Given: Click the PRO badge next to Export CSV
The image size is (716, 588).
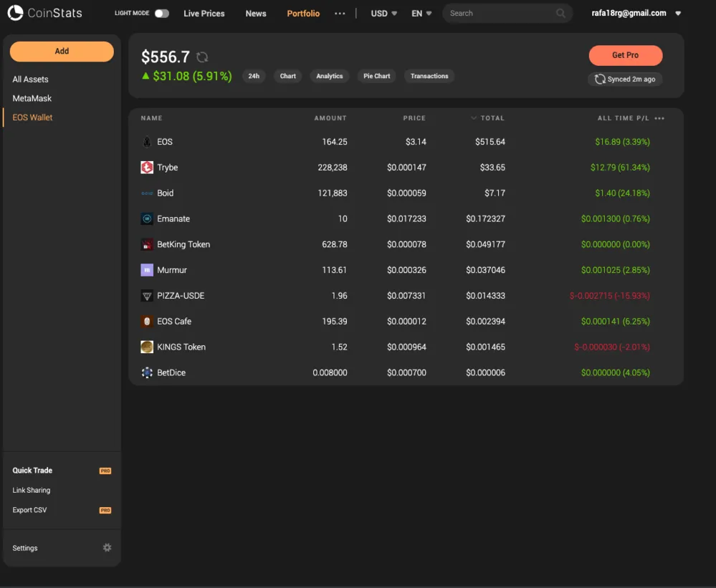Looking at the screenshot, I should click(x=105, y=510).
